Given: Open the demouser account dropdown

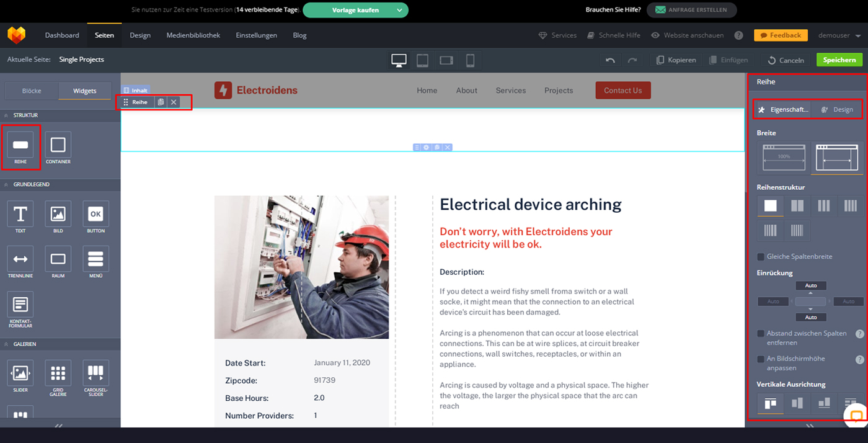Looking at the screenshot, I should (839, 35).
